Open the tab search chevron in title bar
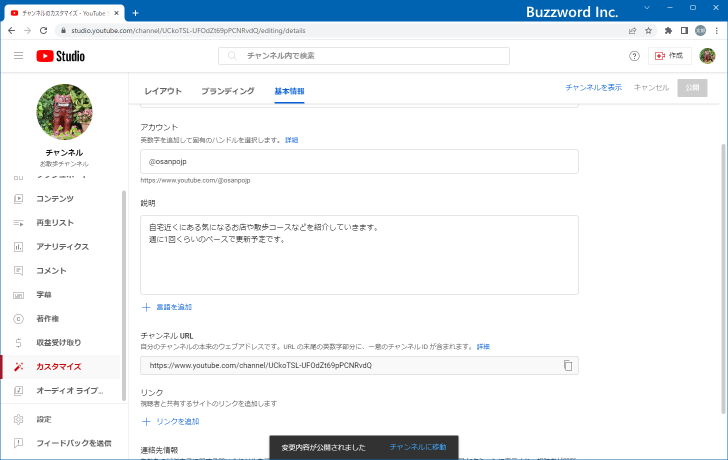Viewport: 728px width, 460px height. tap(647, 8)
